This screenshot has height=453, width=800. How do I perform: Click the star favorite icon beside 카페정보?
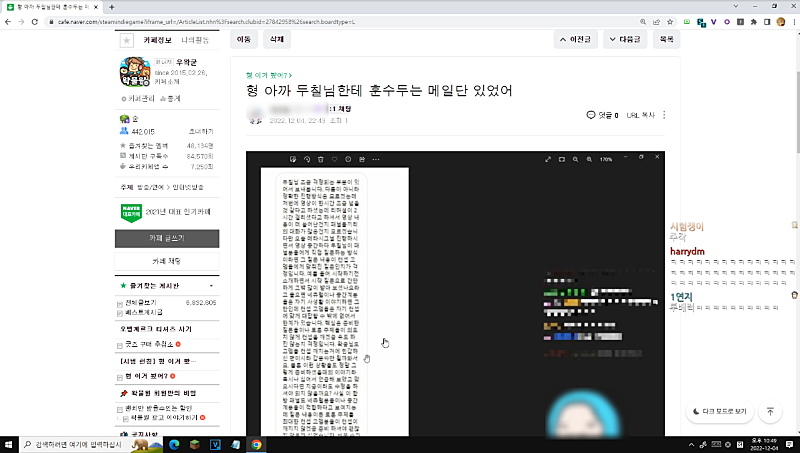coord(126,40)
